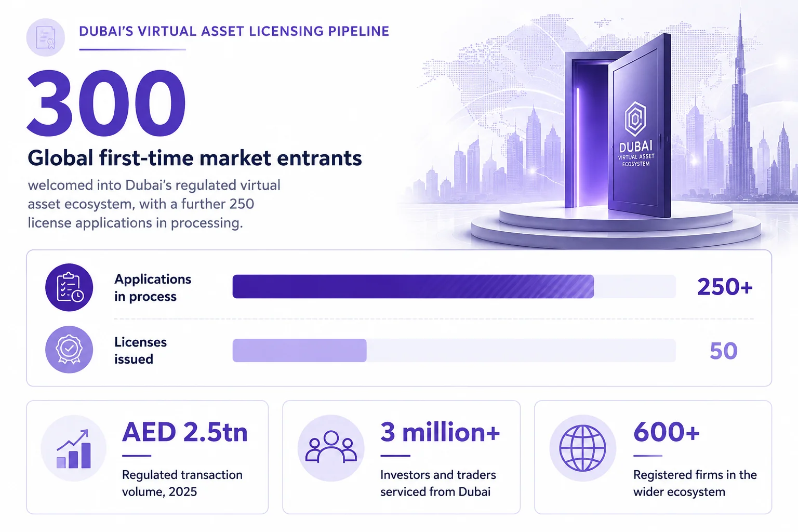
Task: Select the "50" licenses value
Action: (724, 351)
